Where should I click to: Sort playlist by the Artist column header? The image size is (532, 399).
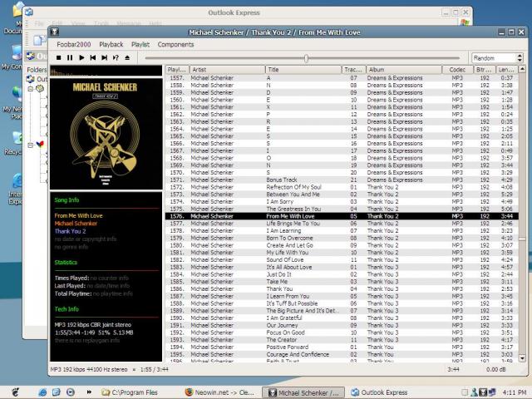[227, 70]
